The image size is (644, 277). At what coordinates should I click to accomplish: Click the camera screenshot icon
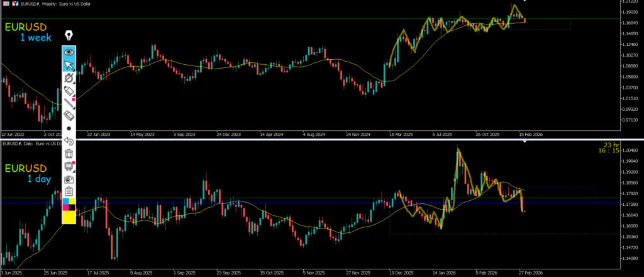tap(69, 179)
